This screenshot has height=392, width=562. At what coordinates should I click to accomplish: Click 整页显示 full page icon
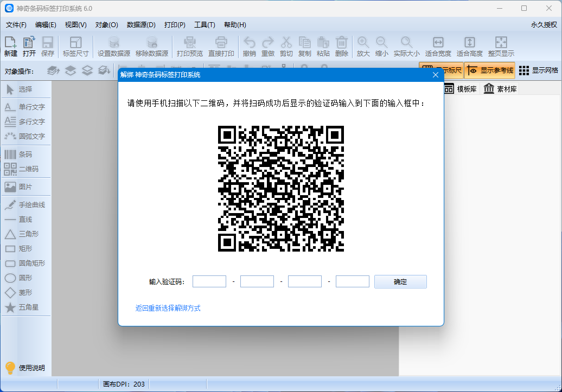(x=501, y=47)
